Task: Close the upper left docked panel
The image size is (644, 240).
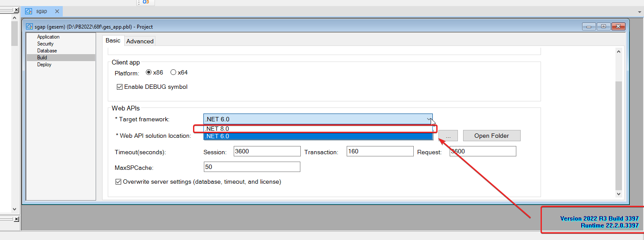Action: pyautogui.click(x=16, y=10)
